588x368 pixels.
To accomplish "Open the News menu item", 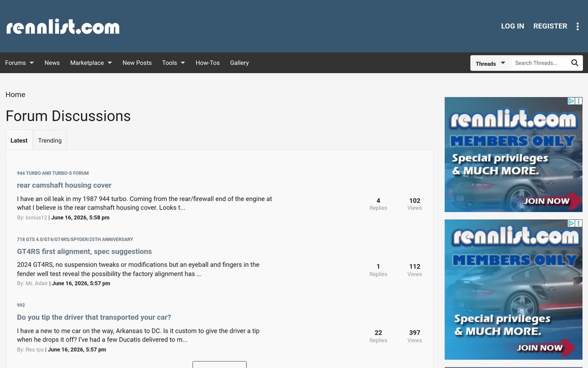I will (52, 63).
